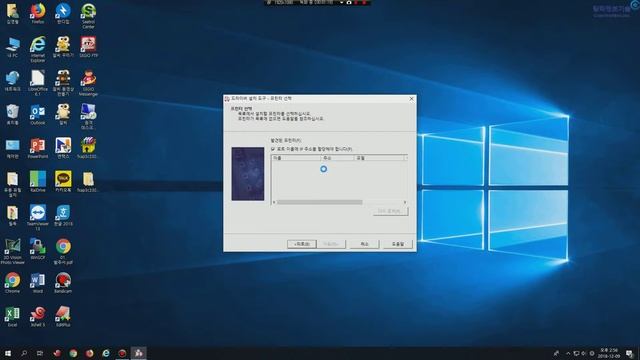
Task: Open the Seetrol Center desktop shortcut
Action: point(88,16)
